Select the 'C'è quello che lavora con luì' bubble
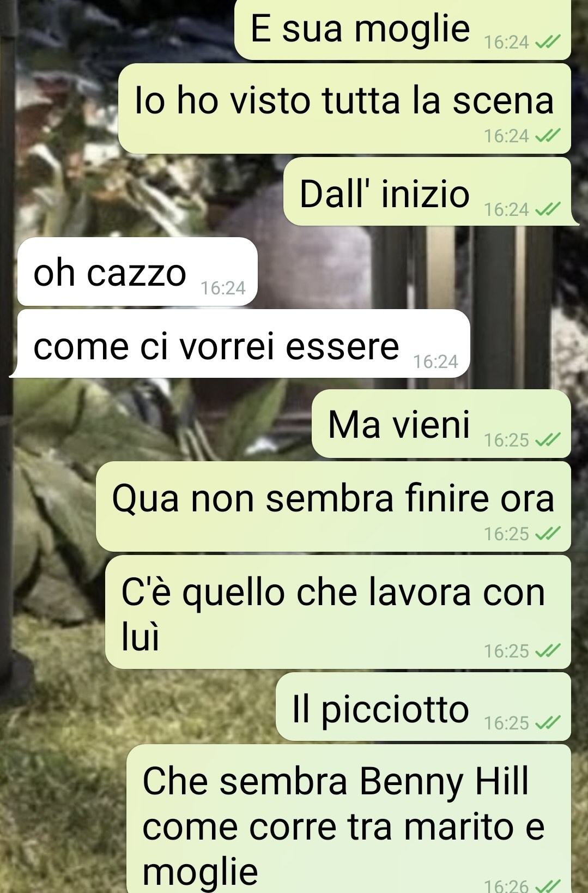Image resolution: width=588 pixels, height=893 pixels. (338, 612)
